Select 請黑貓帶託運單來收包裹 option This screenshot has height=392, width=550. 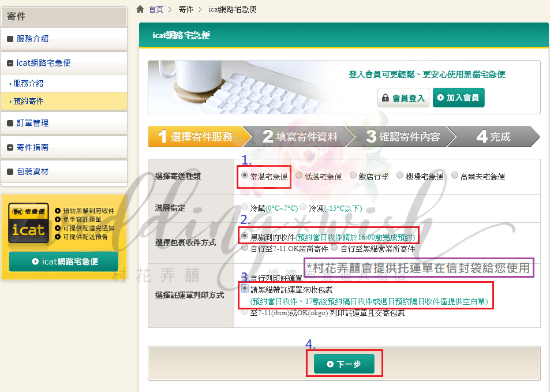[244, 289]
